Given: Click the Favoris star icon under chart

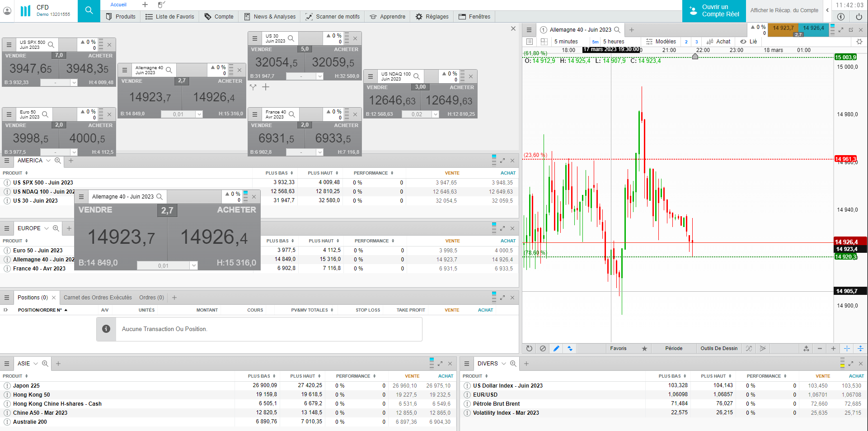Looking at the screenshot, I should coord(644,348).
